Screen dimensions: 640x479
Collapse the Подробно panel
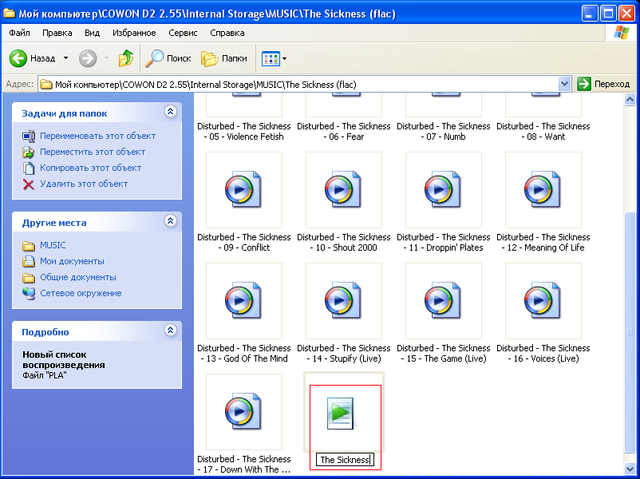(x=170, y=330)
